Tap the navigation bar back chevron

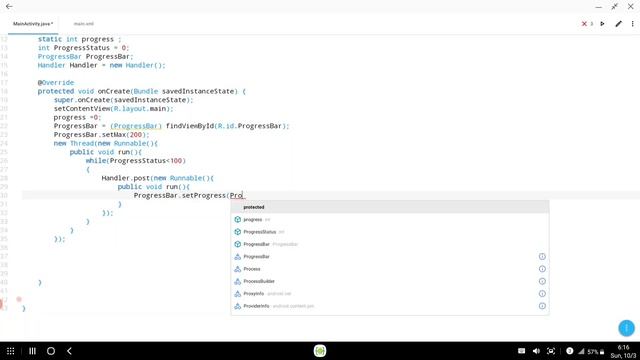(x=69, y=351)
